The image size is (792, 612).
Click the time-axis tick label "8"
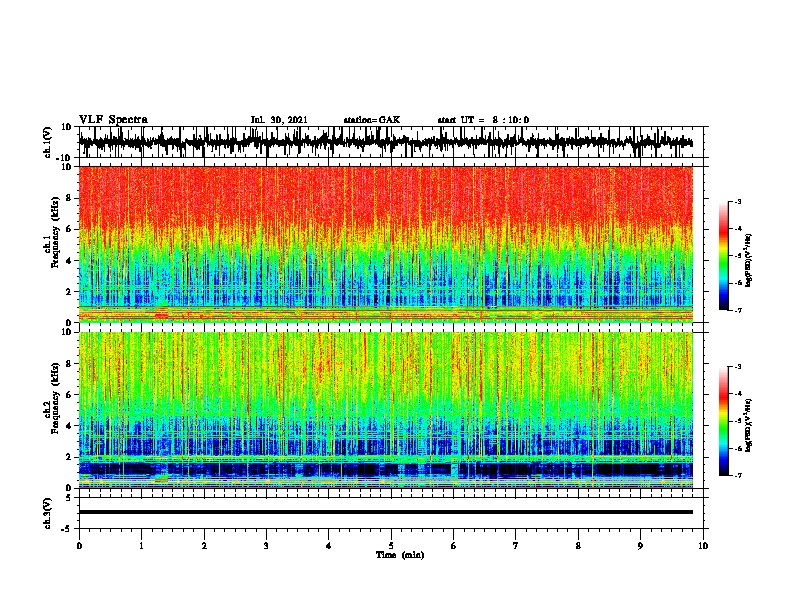tap(578, 546)
